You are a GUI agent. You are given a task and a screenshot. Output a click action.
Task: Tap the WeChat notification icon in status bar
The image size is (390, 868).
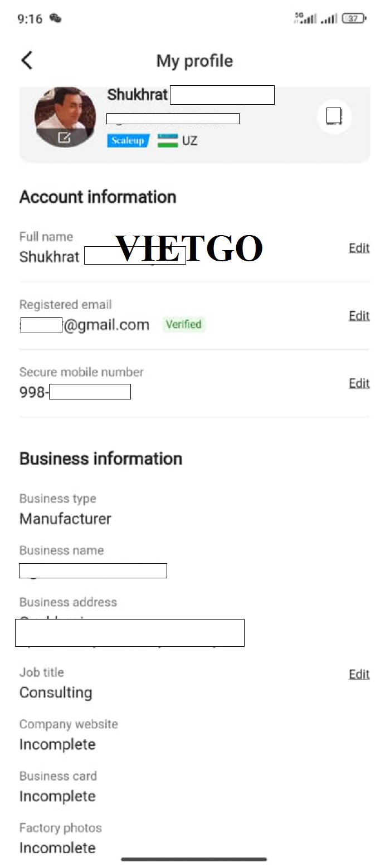click(55, 19)
